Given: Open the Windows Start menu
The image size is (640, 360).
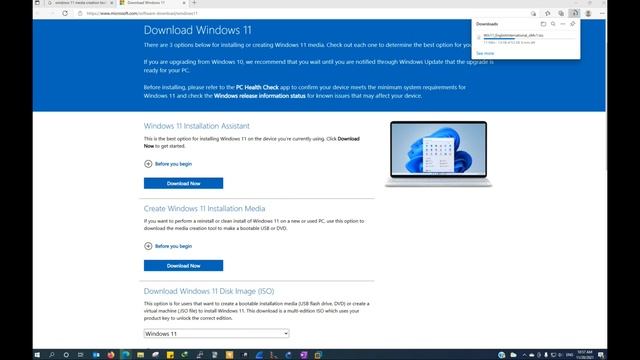Looking at the screenshot, I should click(x=37, y=355).
